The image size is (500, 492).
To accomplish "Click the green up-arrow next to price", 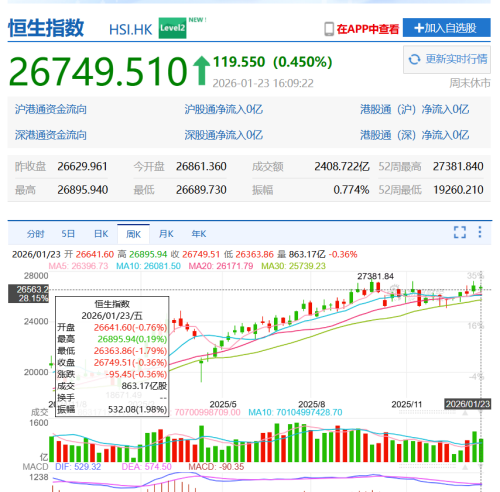I will point(201,71).
